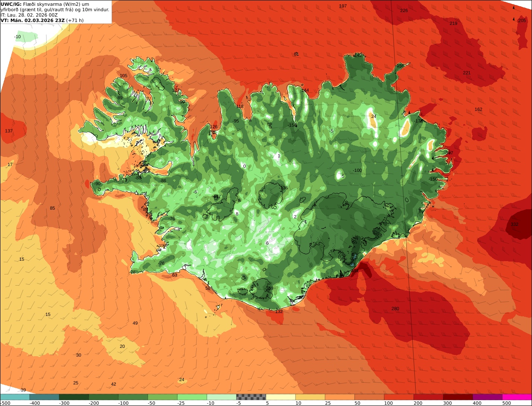Click the map value 8 in central Iceland
532x406 pixels.
click(x=237, y=213)
